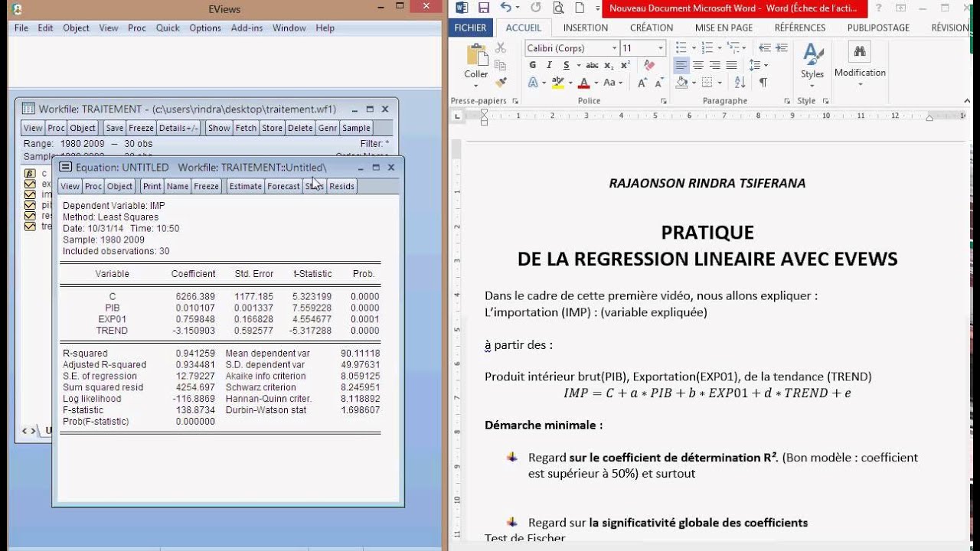Toggle left alignment button
The image size is (980, 551).
[x=681, y=65]
